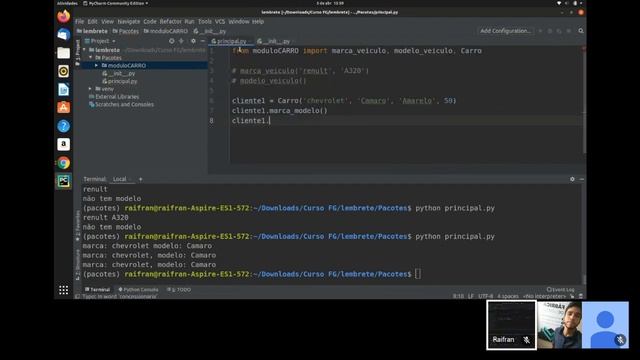Toggle tool window bars icon in status bar
Screen dimensions: 640x360
pyautogui.click(x=77, y=296)
